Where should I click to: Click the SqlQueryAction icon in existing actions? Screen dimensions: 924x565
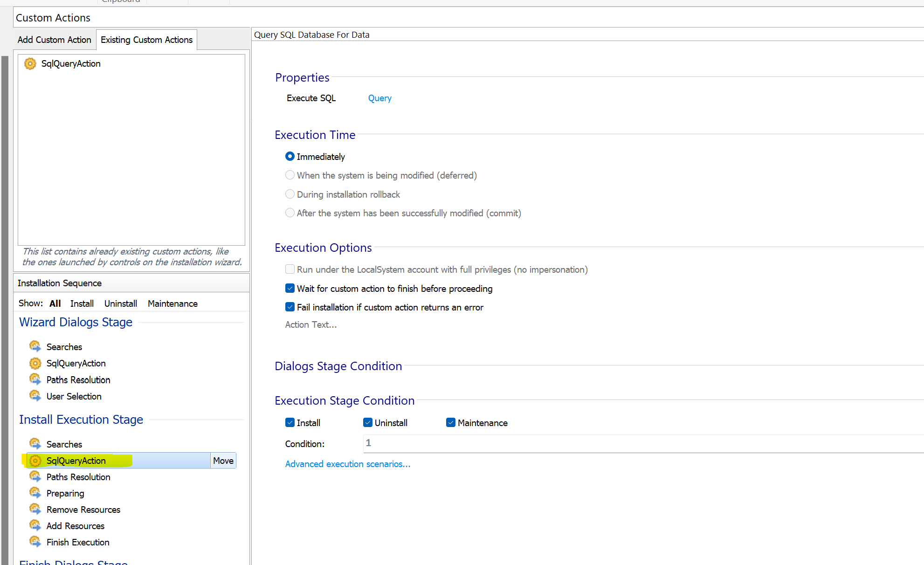[29, 63]
